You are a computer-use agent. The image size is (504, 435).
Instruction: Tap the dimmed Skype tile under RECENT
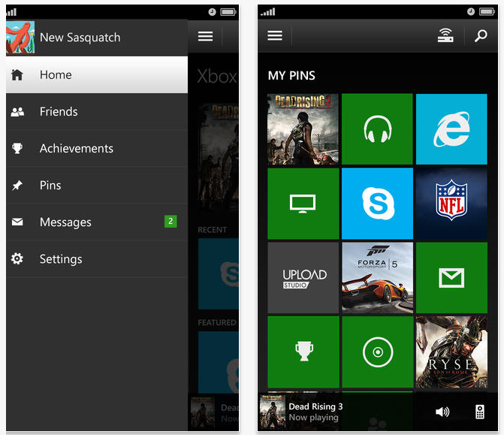(219, 273)
